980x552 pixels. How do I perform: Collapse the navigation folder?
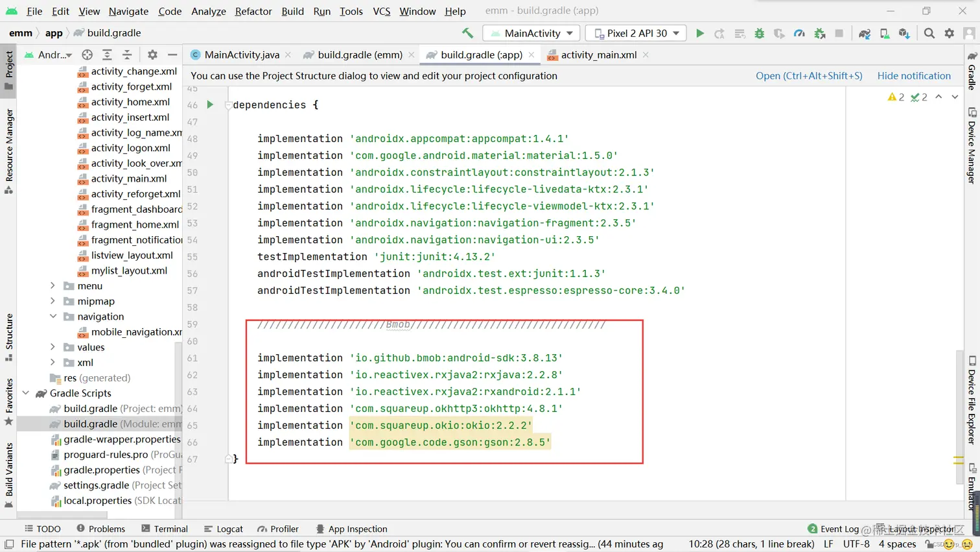pos(52,317)
